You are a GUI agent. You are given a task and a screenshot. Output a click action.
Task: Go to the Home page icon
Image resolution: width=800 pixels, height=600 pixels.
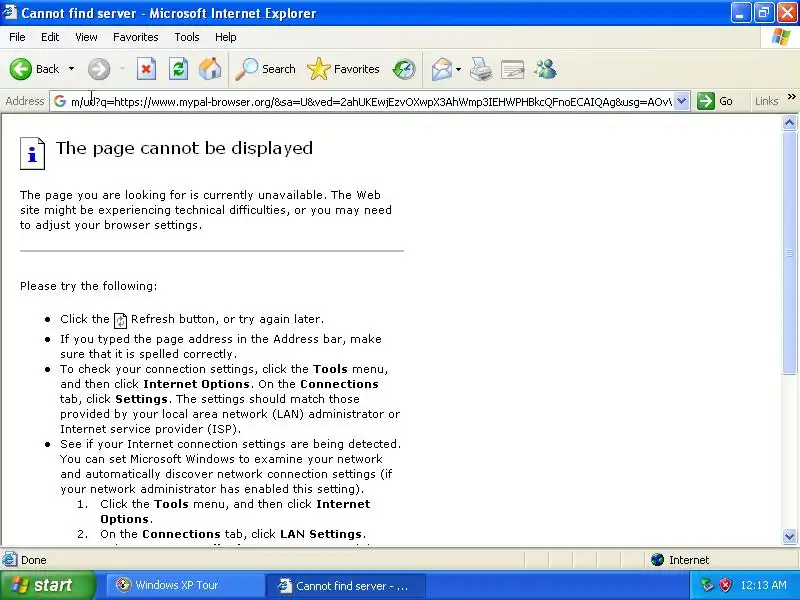click(x=210, y=69)
